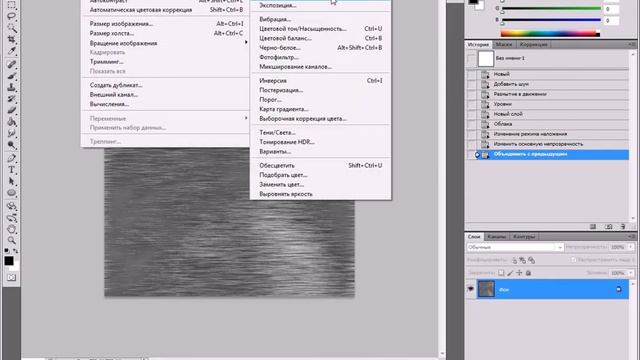Screen dimensions: 640x360
Task: Set history brush source for Добавить шум state
Action: click(471, 84)
